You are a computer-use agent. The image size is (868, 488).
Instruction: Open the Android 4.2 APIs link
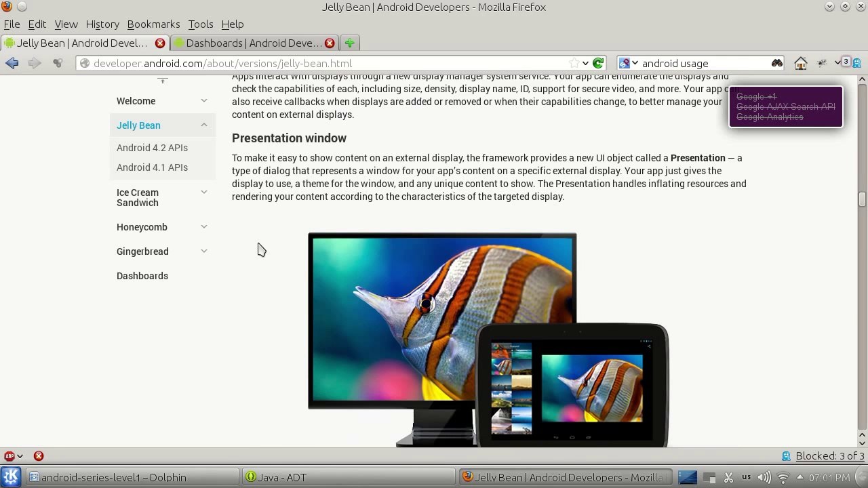[x=152, y=148]
